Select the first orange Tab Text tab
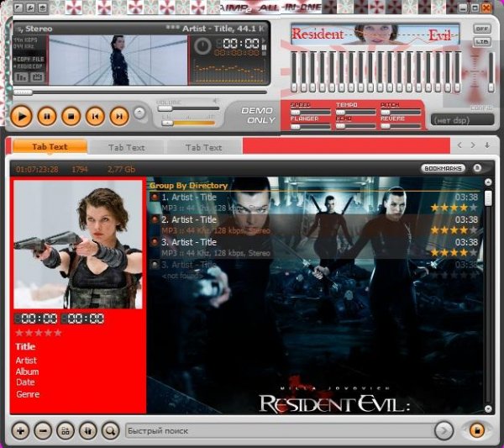This screenshot has width=504, height=448. point(50,146)
